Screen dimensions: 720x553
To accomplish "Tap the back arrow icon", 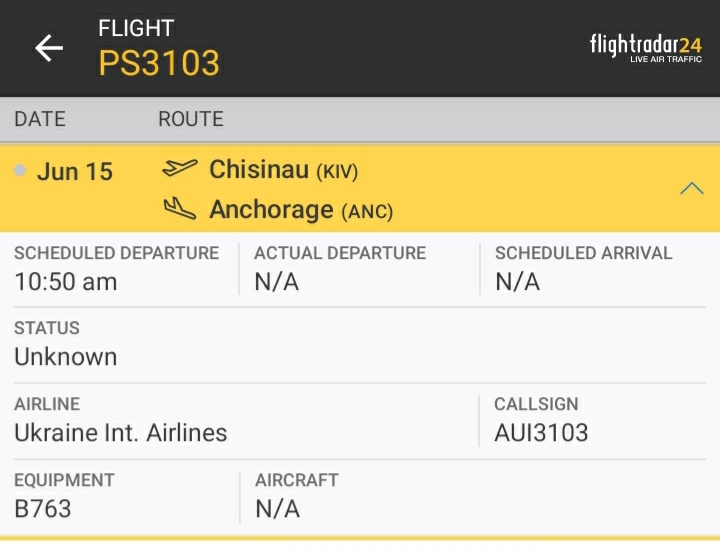I will click(x=49, y=48).
